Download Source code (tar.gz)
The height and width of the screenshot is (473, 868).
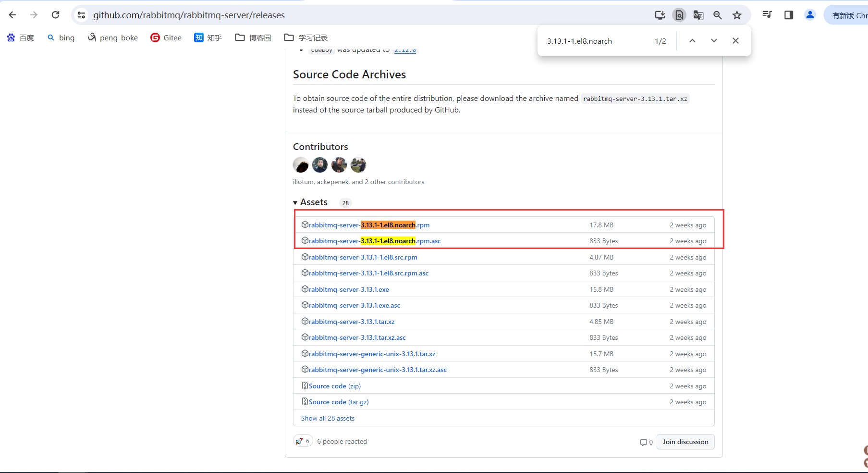tap(339, 402)
